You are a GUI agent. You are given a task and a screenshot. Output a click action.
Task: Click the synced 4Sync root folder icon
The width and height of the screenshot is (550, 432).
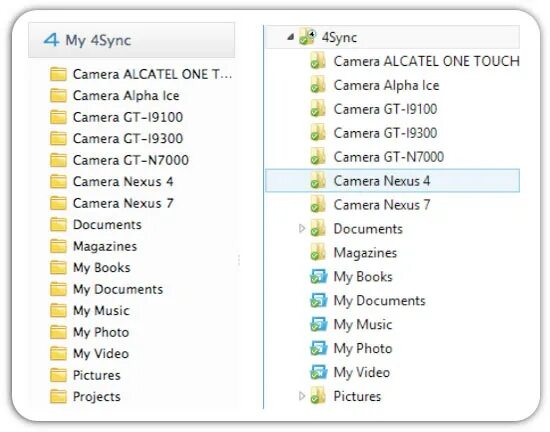pos(308,37)
